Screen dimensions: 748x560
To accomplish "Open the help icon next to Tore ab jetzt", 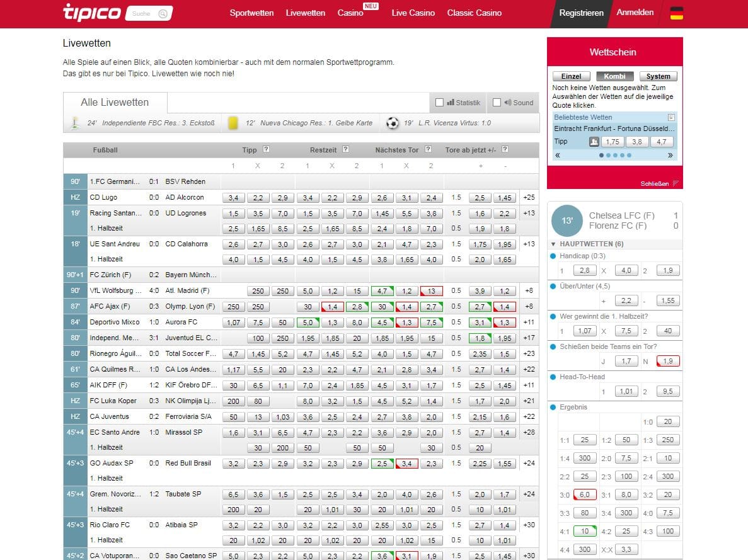I will coord(505,149).
